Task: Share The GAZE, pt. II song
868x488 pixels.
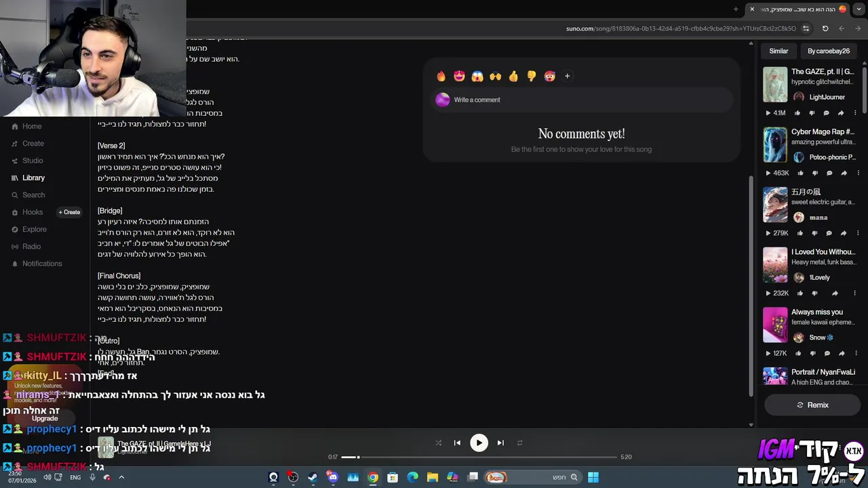Action: point(841,113)
